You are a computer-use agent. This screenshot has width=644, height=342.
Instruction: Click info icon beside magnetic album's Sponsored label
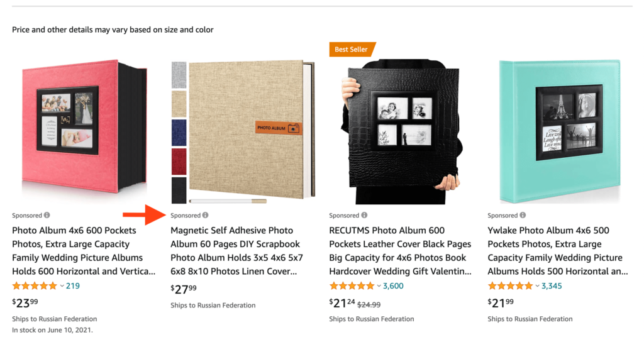206,216
